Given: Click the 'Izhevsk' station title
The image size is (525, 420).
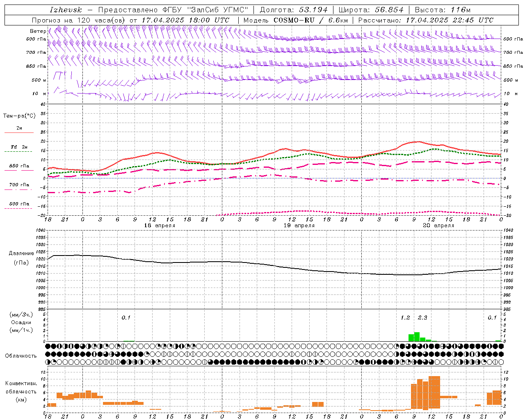Looking at the screenshot, I should (x=66, y=10).
